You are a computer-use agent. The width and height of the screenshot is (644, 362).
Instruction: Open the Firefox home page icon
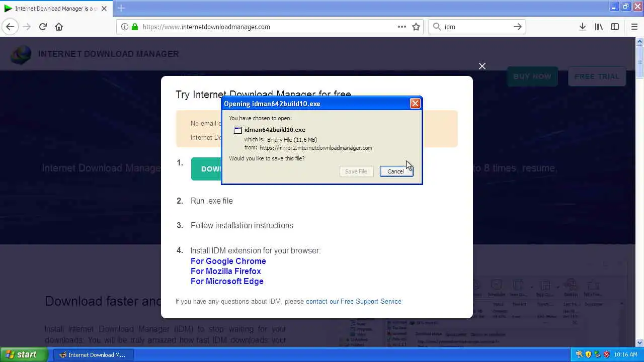pyautogui.click(x=59, y=27)
